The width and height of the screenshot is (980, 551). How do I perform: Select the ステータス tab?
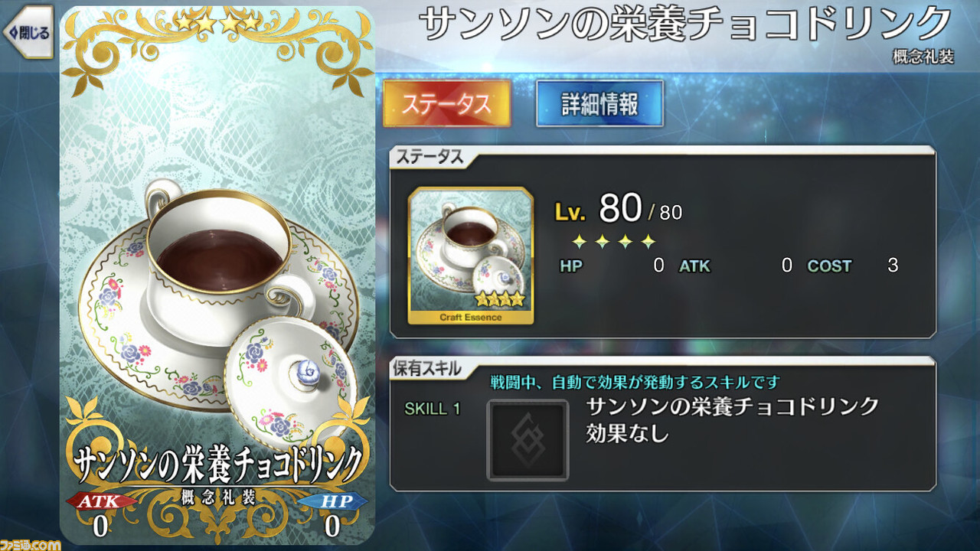pos(446,103)
